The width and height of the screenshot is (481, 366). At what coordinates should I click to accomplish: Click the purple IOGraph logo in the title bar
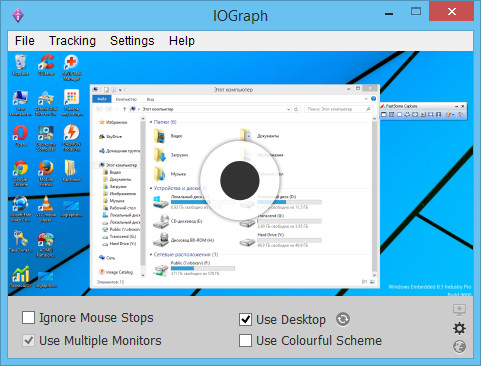[18, 15]
